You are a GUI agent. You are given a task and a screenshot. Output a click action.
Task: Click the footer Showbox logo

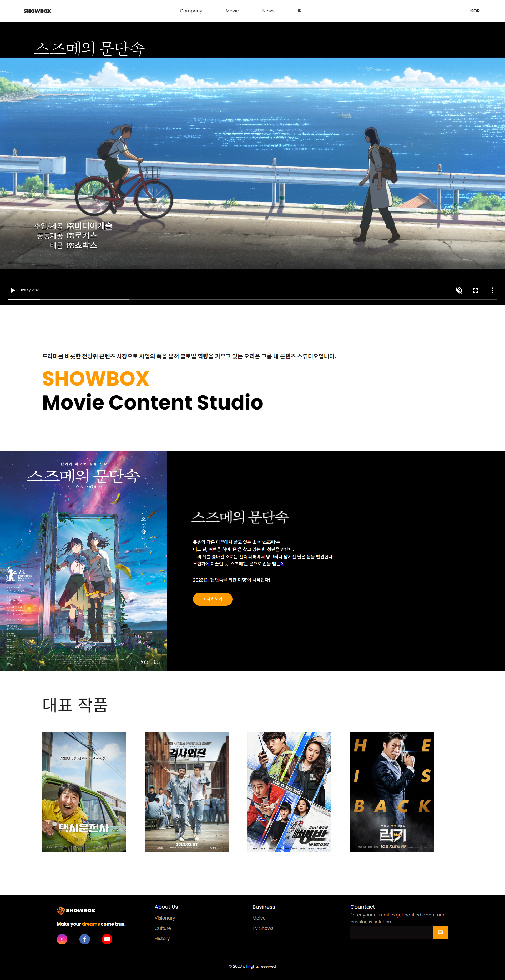(76, 910)
